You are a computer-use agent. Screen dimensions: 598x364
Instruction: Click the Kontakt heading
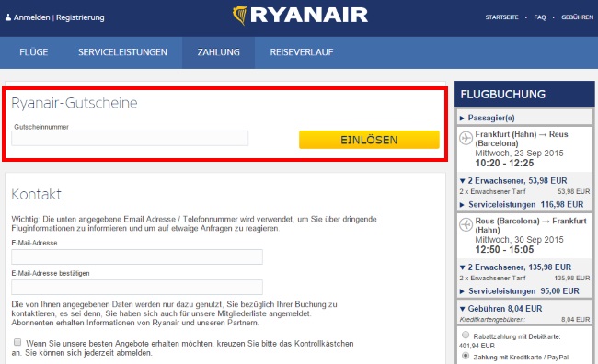pyautogui.click(x=36, y=194)
